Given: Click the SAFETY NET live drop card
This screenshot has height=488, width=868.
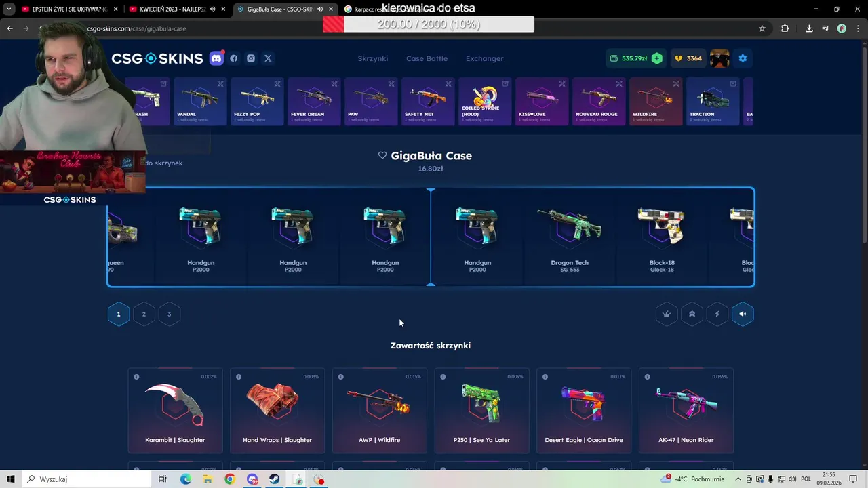Looking at the screenshot, I should tap(428, 101).
